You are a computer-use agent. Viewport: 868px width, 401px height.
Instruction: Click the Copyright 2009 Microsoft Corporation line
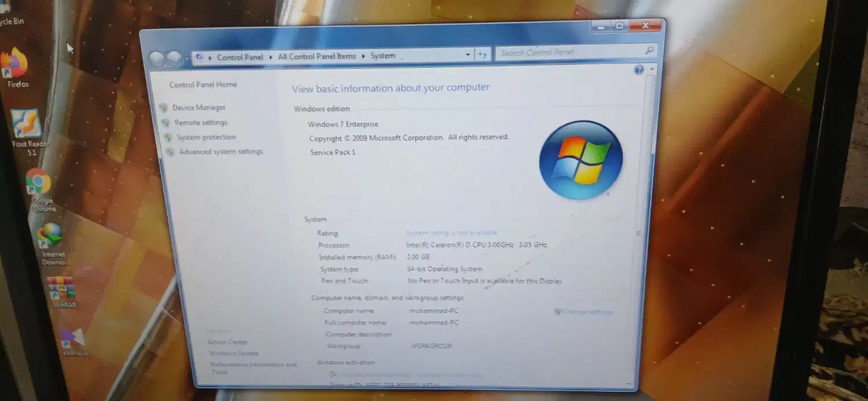409,138
